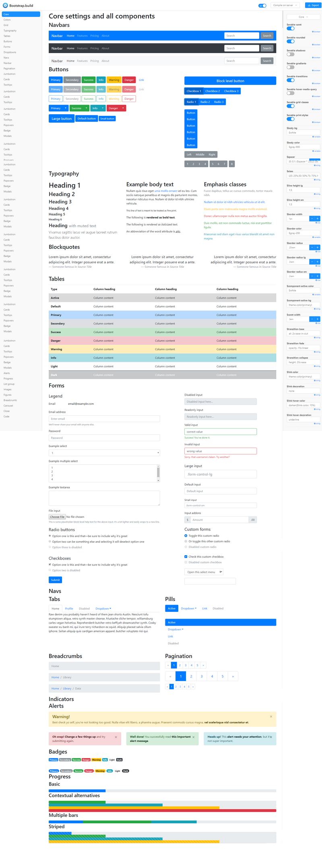Screen dimensions: 322x868
Task: Click the Export button
Action: point(313,5)
